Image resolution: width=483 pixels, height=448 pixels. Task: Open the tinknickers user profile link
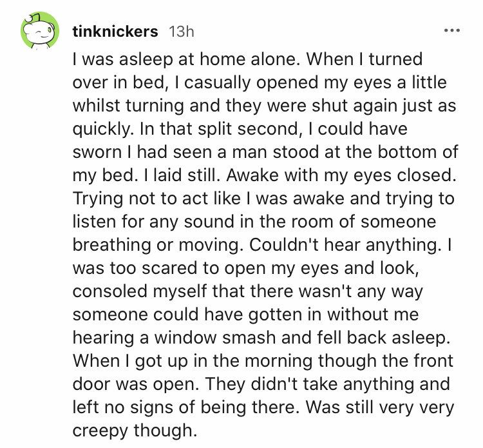[115, 31]
